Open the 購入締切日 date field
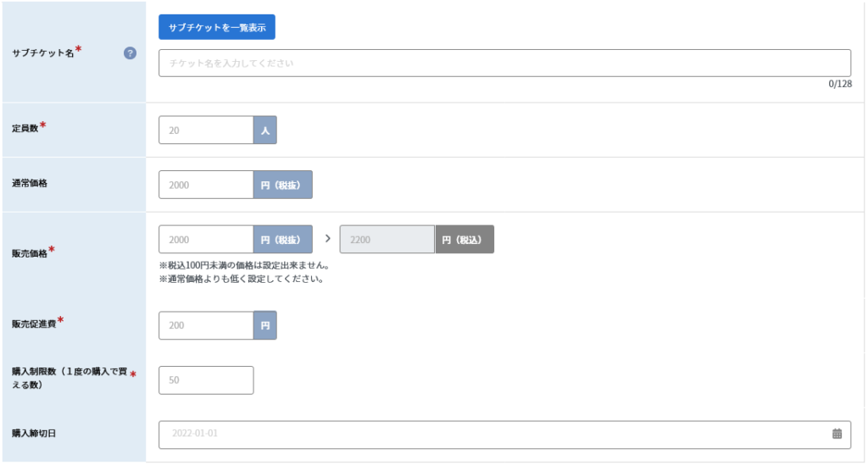This screenshot has height=465, width=868. (505, 435)
